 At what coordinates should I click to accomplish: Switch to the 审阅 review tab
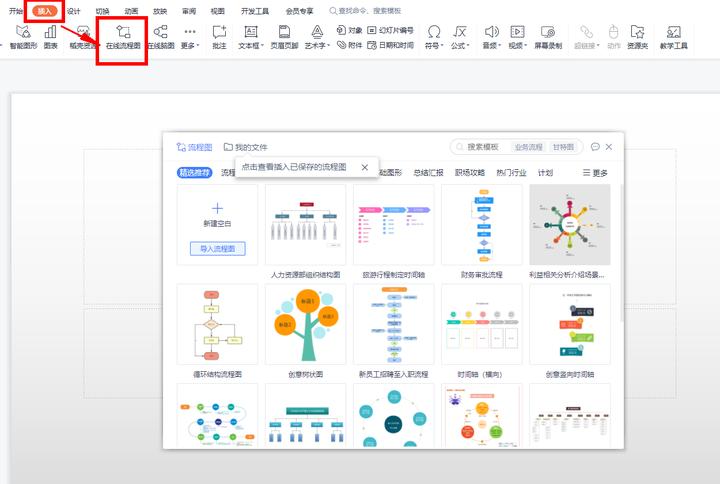[189, 11]
